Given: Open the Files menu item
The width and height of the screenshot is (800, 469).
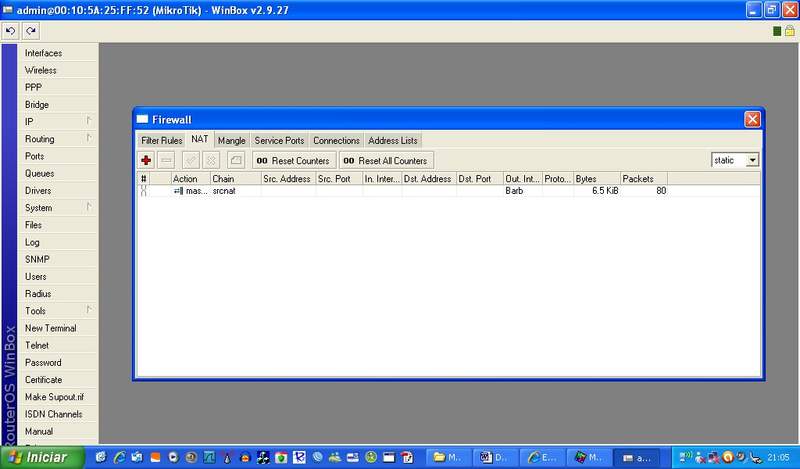Looking at the screenshot, I should click(x=58, y=225).
